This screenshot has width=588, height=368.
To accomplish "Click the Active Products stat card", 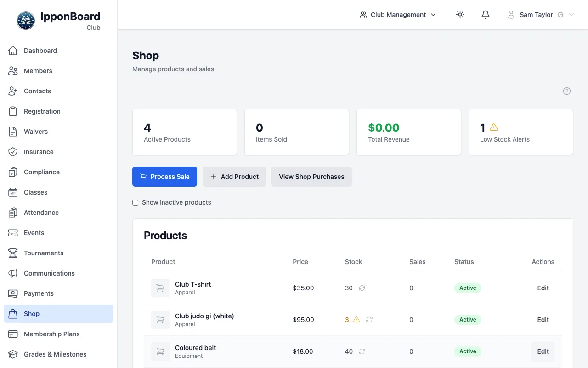I will 185,132.
